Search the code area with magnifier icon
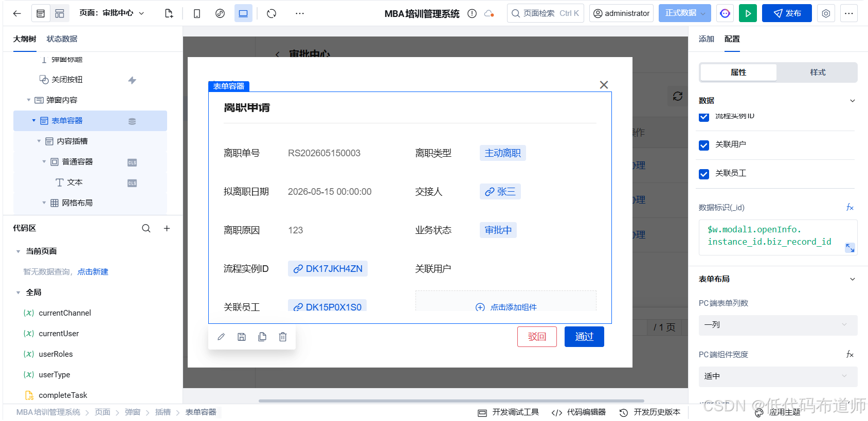Screen dimensions: 868x421 click(146, 228)
